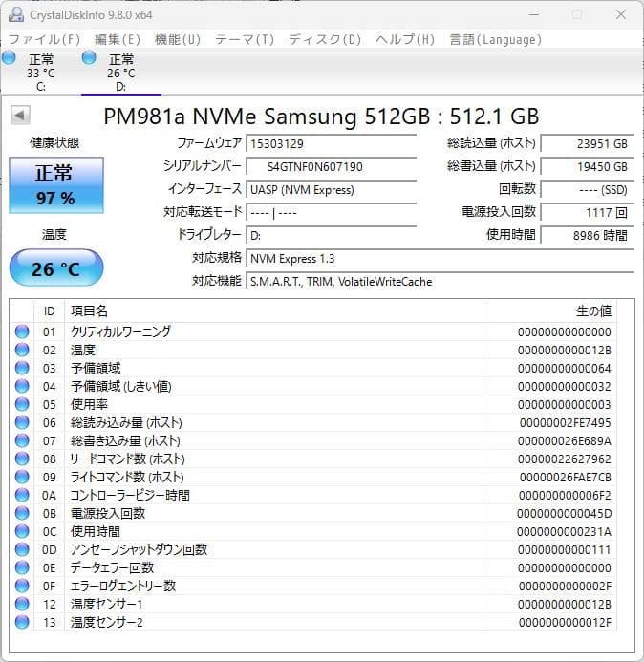This screenshot has width=644, height=662.
Task: Select the エラーログエントリー数 attribute name
Action: point(123,586)
